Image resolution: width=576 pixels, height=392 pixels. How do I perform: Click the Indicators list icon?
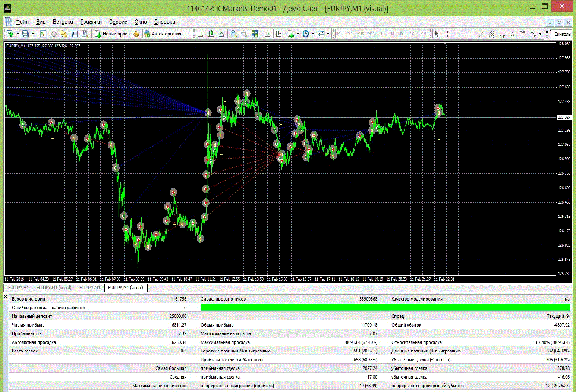click(291, 34)
